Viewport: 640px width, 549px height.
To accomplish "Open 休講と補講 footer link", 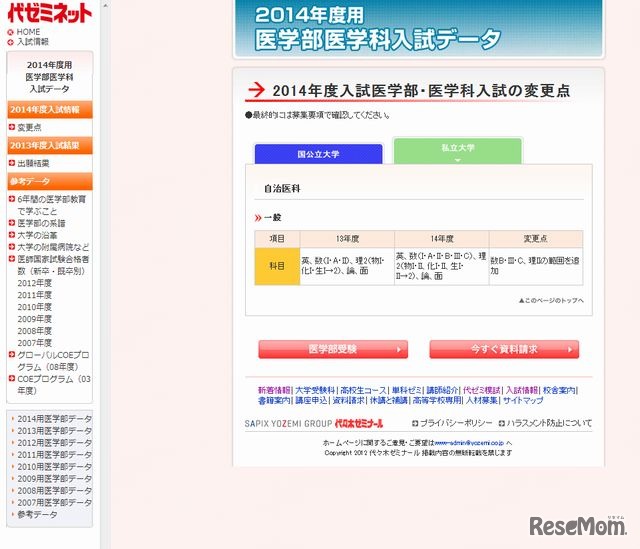I will coord(388,400).
